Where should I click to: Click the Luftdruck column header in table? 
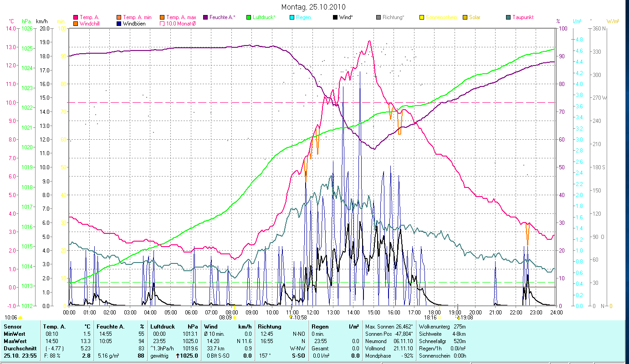(x=163, y=326)
